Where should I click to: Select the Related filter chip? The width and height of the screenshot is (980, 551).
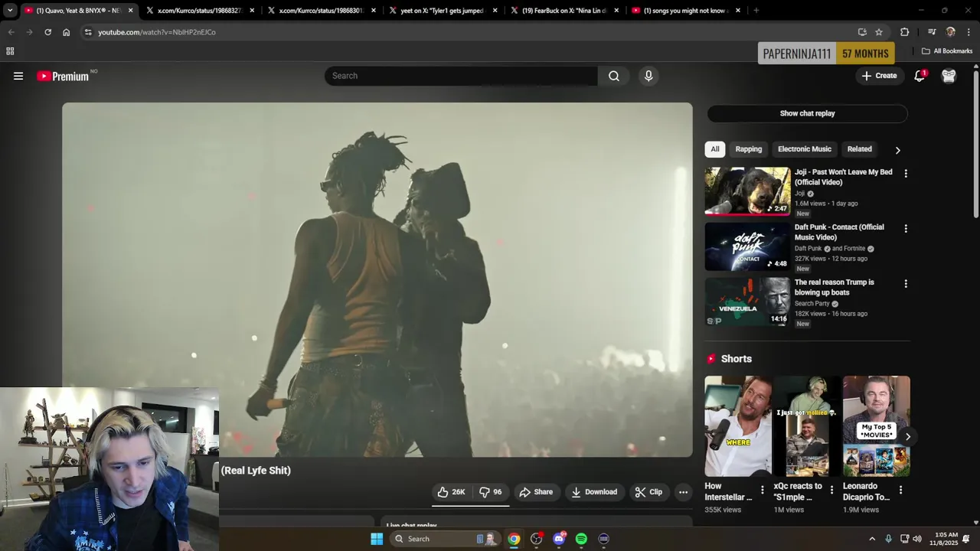point(859,149)
